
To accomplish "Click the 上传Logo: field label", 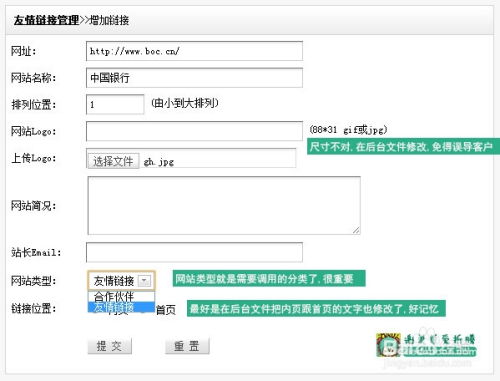I will (x=33, y=158).
